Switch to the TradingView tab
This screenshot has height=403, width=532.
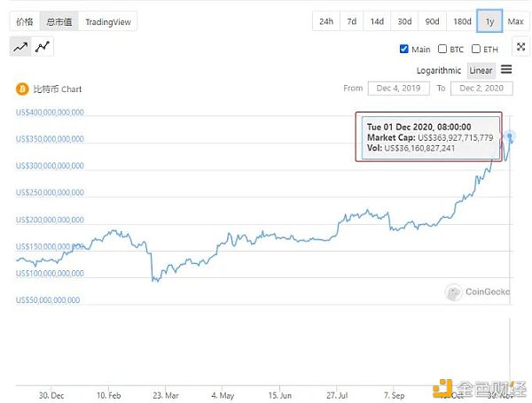click(107, 21)
